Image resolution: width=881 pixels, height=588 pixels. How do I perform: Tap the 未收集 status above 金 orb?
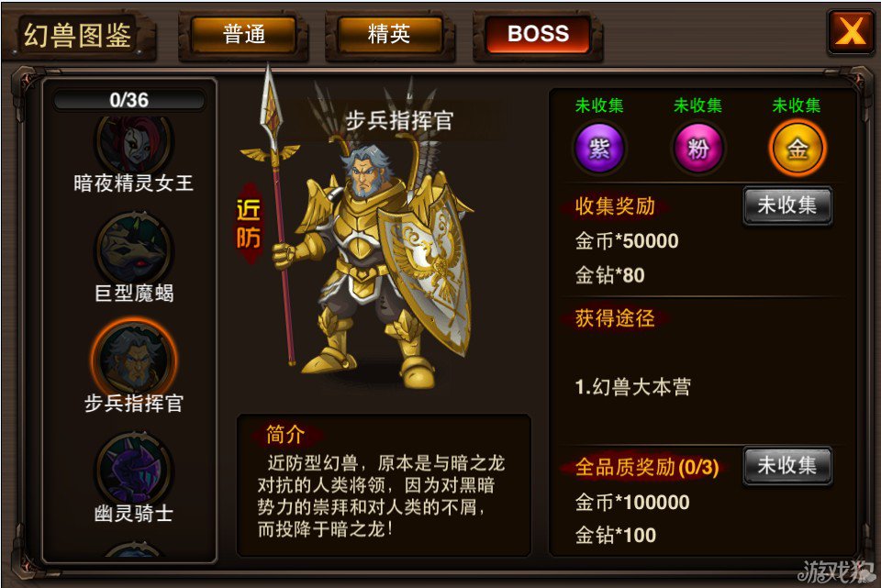coord(797,105)
